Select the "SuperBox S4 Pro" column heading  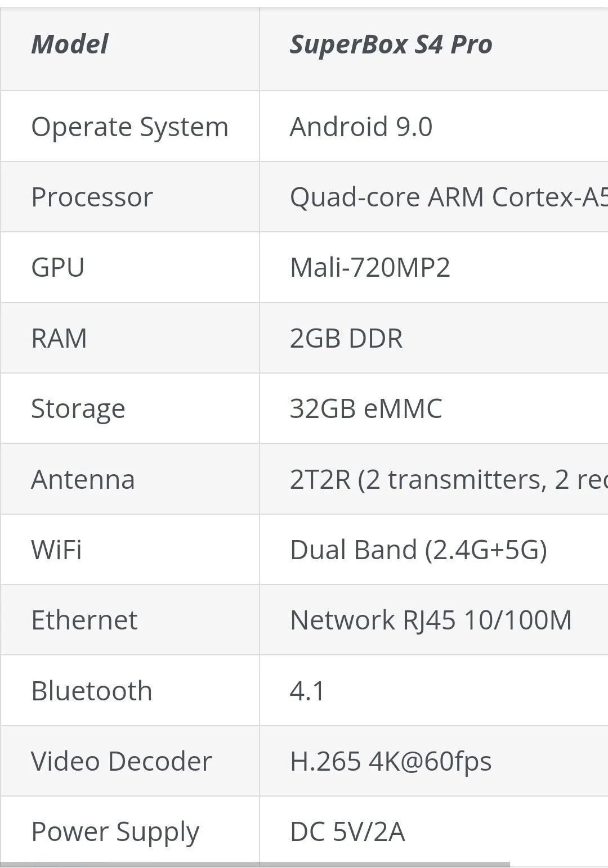point(391,44)
